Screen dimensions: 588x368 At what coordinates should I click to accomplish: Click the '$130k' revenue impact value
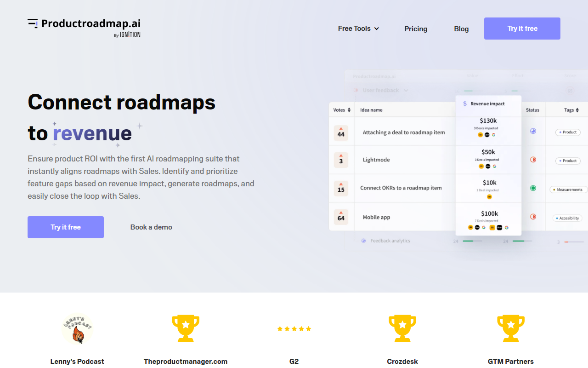(488, 121)
